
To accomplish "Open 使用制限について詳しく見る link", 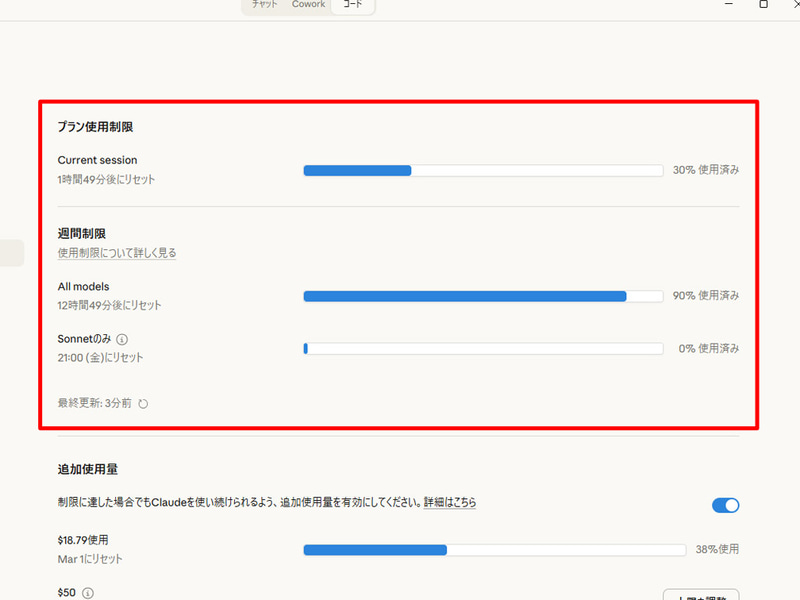I will click(116, 253).
